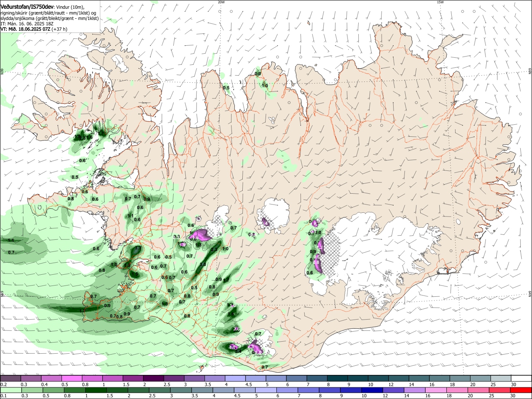The width and height of the screenshot is (532, 399).
Task: Select the lavender rain legend swatch labeled 14
Action: (x=414, y=390)
